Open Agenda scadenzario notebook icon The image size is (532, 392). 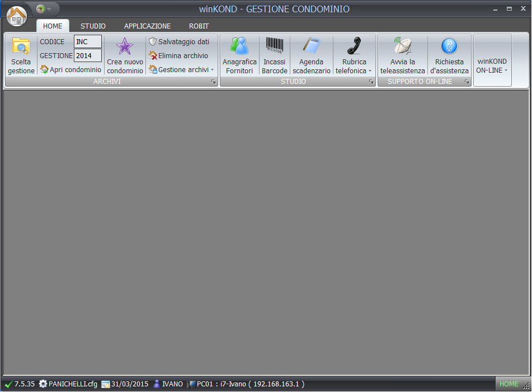coord(311,46)
